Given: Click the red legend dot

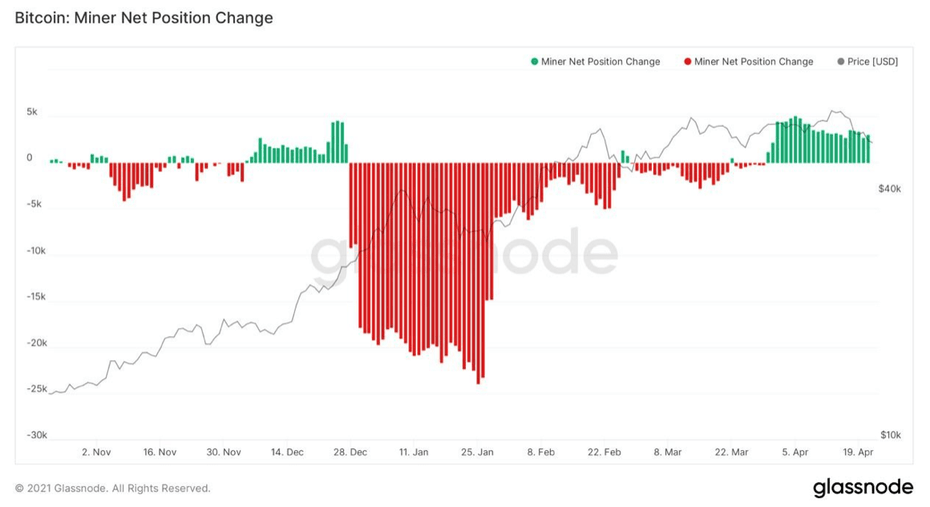Looking at the screenshot, I should click(687, 62).
